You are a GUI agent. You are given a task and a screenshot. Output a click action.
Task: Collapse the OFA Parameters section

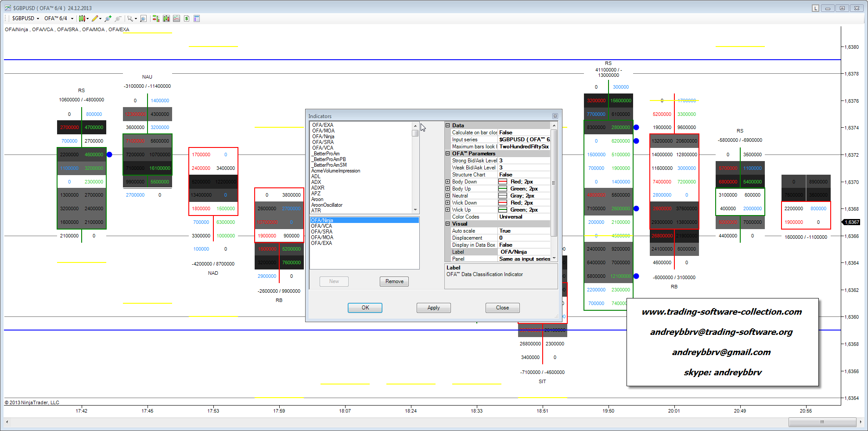pos(448,154)
